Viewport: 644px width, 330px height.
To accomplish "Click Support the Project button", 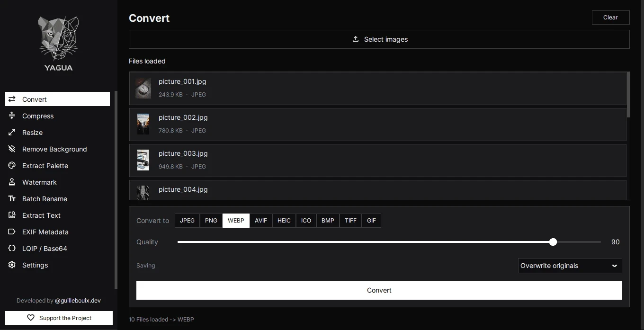I will tap(59, 318).
